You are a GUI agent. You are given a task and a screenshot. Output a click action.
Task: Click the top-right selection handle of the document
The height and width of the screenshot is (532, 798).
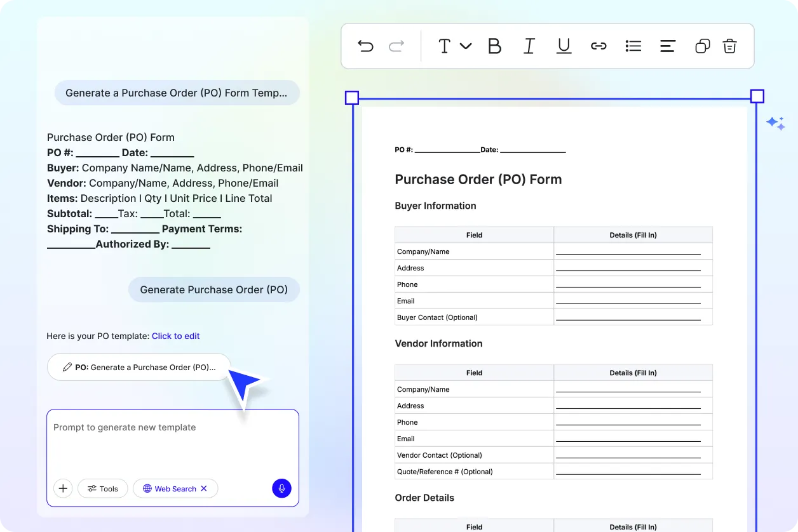(x=757, y=96)
